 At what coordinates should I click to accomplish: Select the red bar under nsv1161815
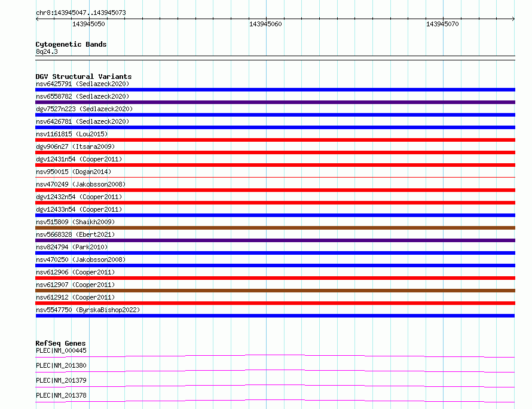tap(275, 140)
